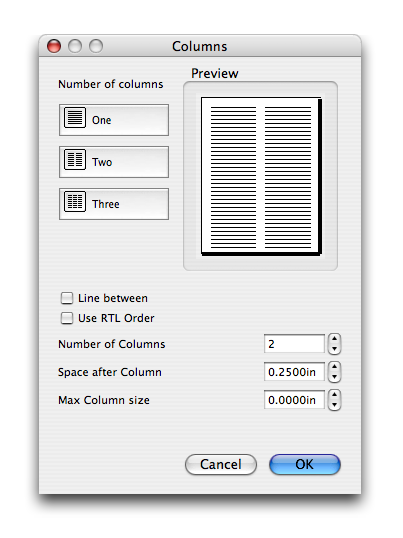The height and width of the screenshot is (538, 403).
Task: Click the Two button label
Action: pyautogui.click(x=102, y=162)
